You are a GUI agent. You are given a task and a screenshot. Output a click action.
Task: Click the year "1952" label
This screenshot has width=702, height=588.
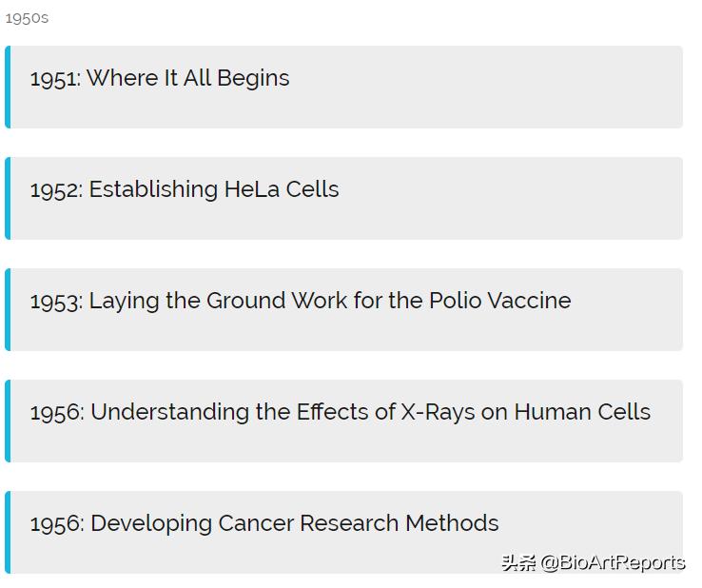click(55, 190)
